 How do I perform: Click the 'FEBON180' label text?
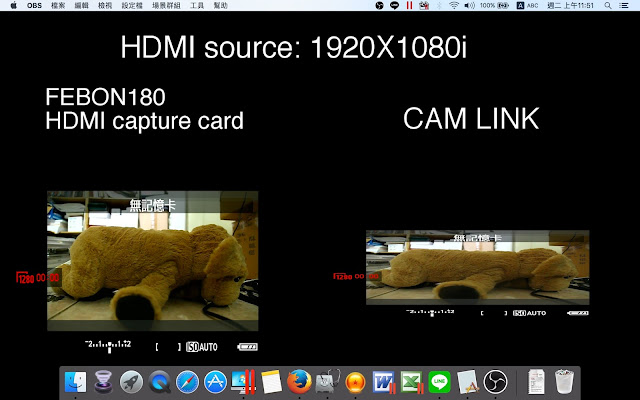pos(105,97)
